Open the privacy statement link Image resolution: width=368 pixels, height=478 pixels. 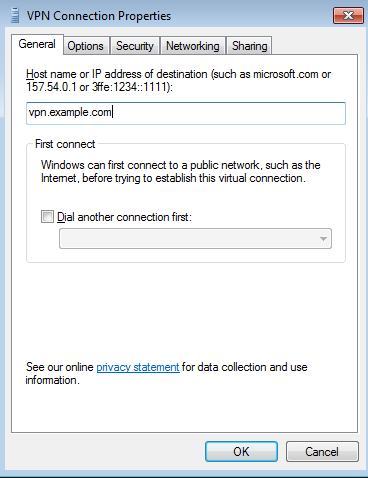pyautogui.click(x=138, y=367)
